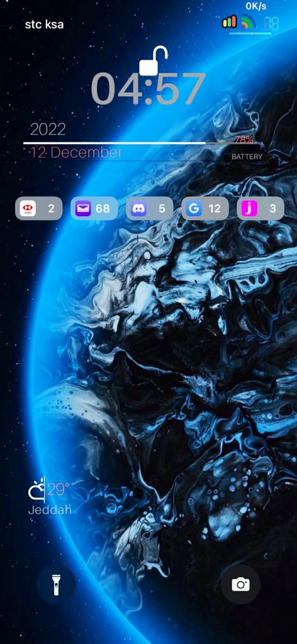Tap the 0K/s network speed indicator
The image size is (297, 644).
(x=256, y=6)
